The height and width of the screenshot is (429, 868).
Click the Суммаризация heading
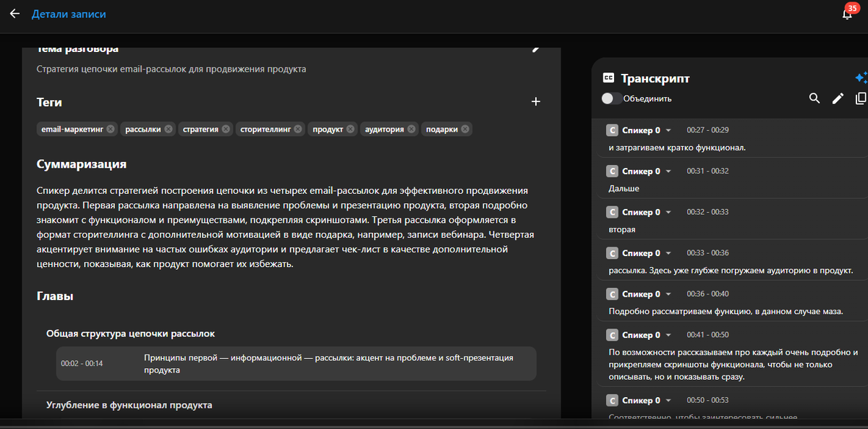82,164
